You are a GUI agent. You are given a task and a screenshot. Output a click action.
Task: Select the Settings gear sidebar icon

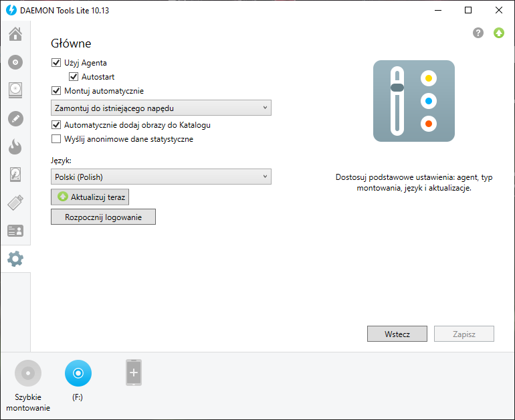coord(15,259)
